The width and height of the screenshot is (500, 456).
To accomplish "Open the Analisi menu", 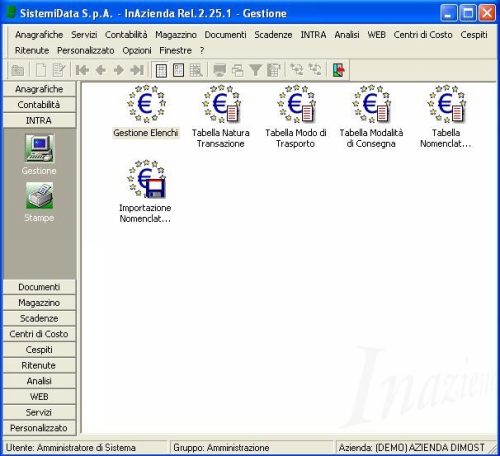I will tap(347, 35).
